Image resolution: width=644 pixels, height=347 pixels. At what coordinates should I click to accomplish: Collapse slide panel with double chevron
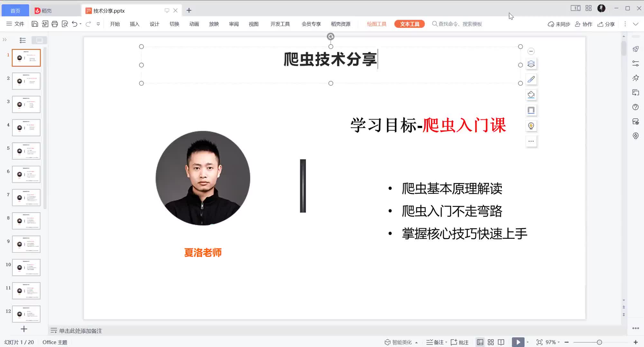(5, 40)
